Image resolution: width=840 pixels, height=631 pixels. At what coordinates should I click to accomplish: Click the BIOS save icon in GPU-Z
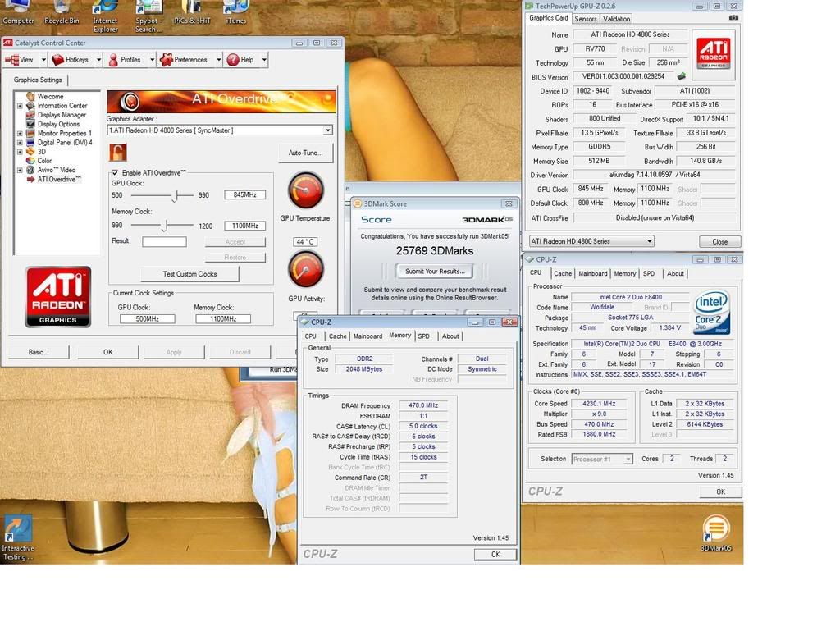[682, 76]
